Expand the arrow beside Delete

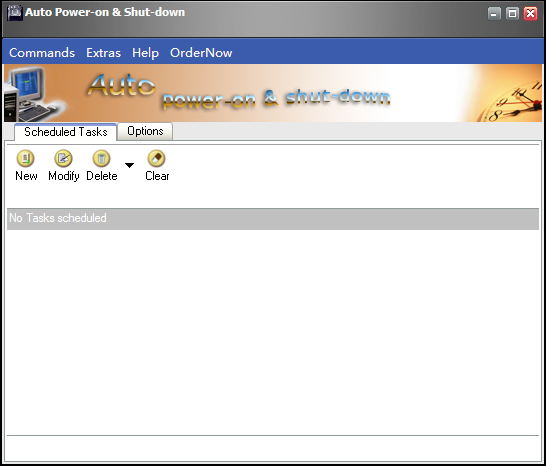pos(129,165)
